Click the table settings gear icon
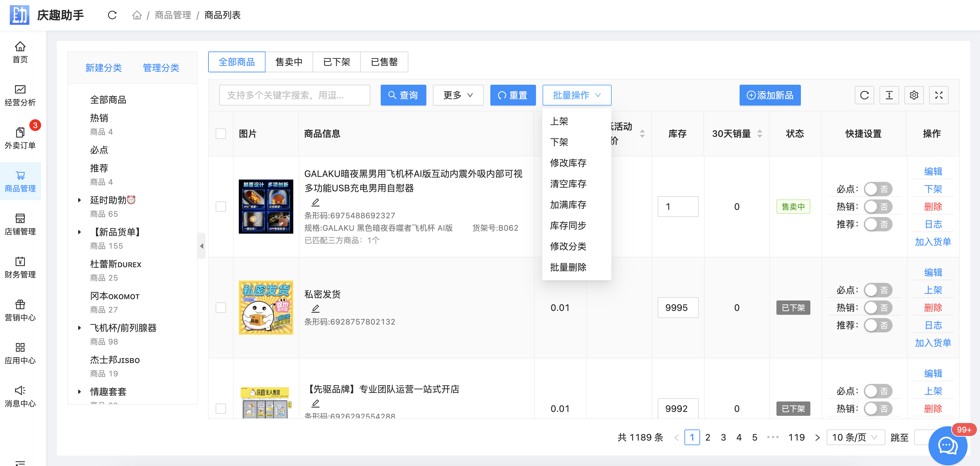 tap(914, 95)
